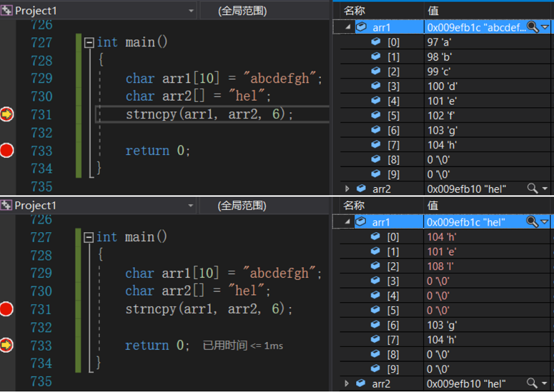554x392 pixels.
Task: Expand arr2 in the top watch panel
Action: click(347, 189)
